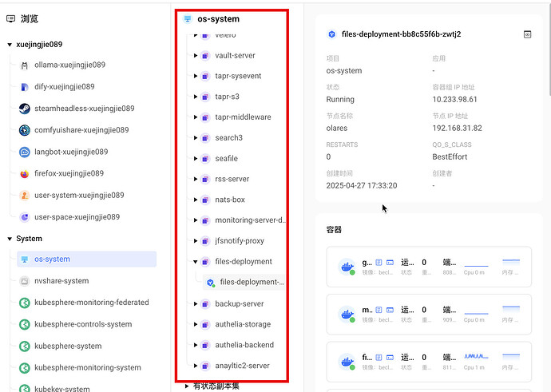
Task: Click the Docker icon on the g... container card
Action: tap(347, 267)
